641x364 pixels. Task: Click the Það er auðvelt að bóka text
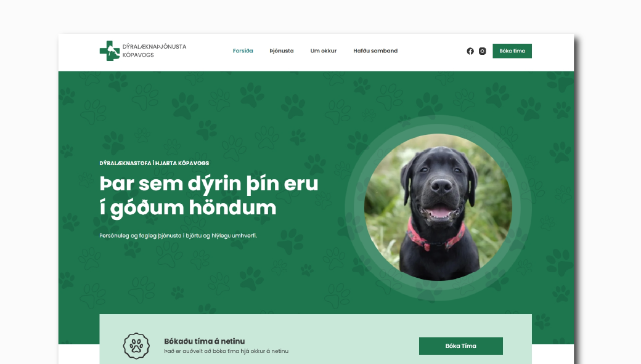[x=226, y=351]
